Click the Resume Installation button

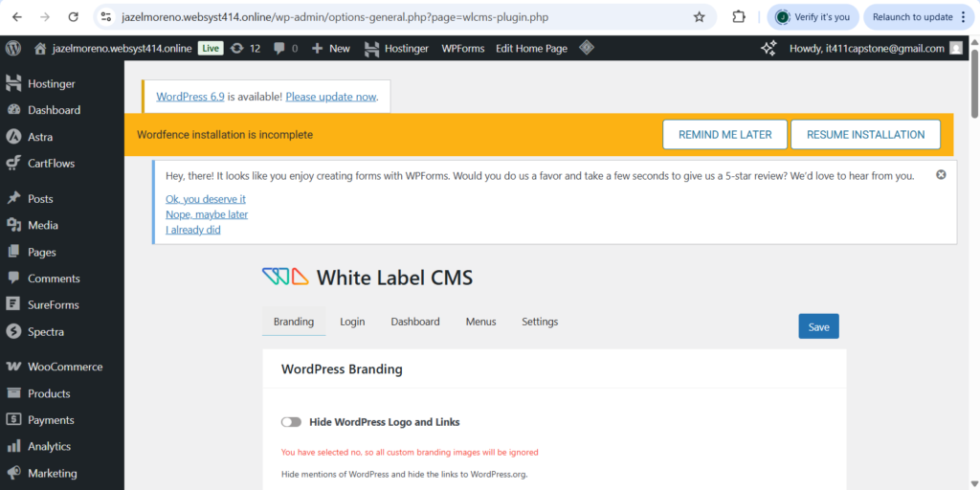coord(865,135)
